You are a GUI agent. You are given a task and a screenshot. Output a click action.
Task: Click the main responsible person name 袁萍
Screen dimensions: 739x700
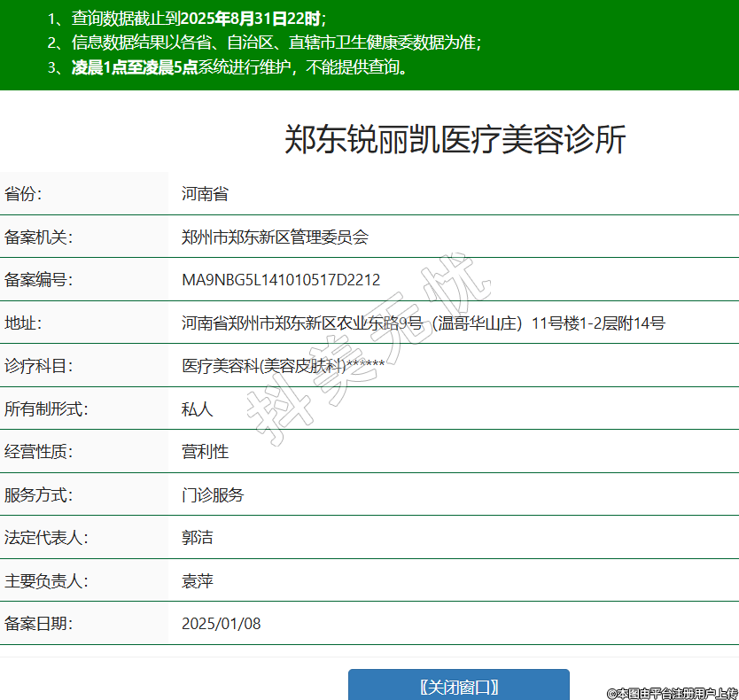198,581
